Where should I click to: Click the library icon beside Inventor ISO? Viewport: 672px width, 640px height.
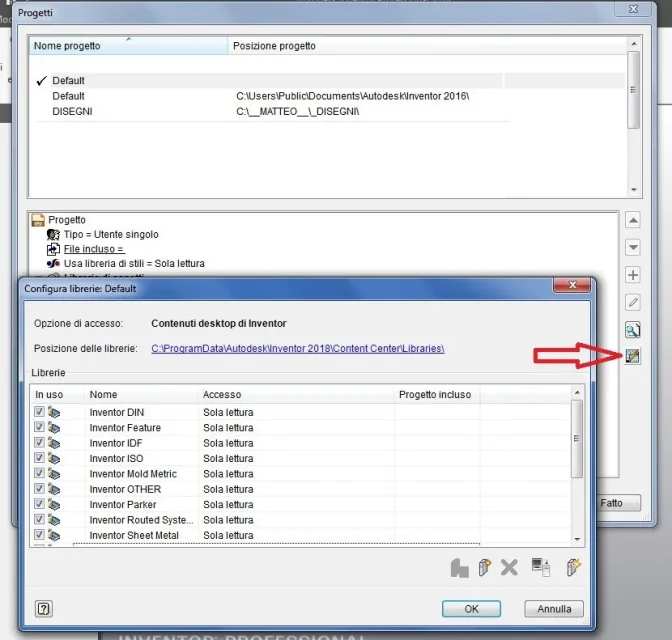54,458
